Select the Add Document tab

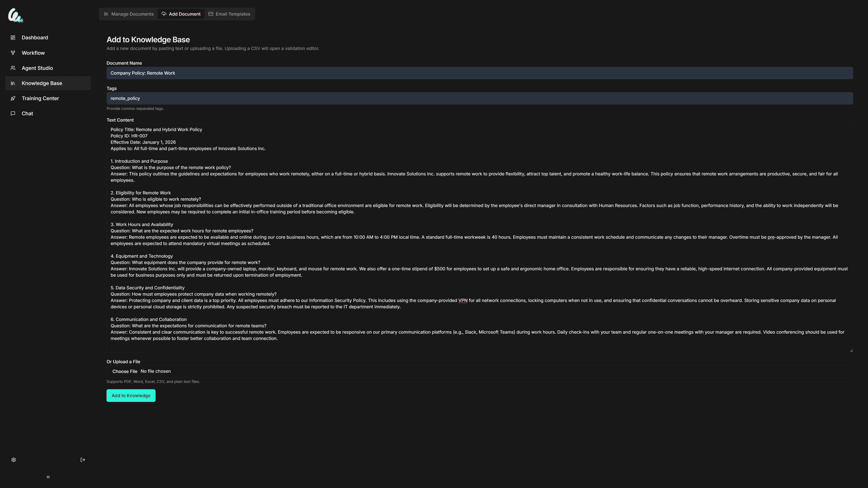(184, 14)
